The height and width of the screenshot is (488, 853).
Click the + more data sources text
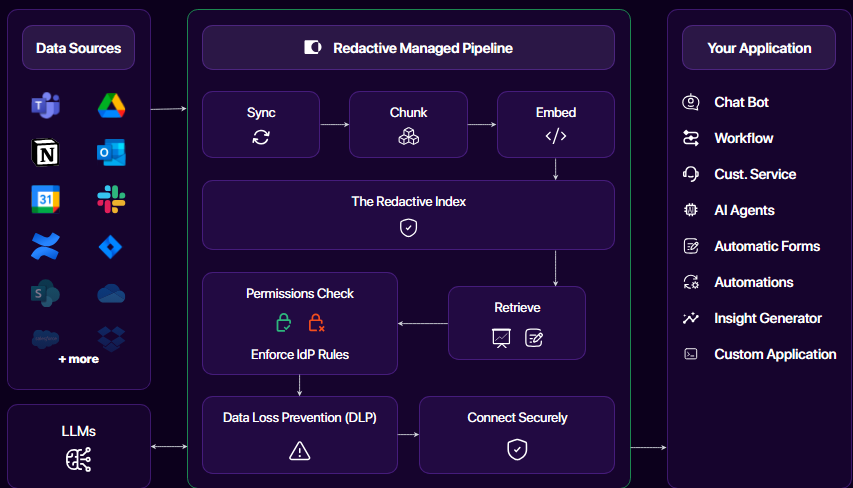tap(78, 359)
